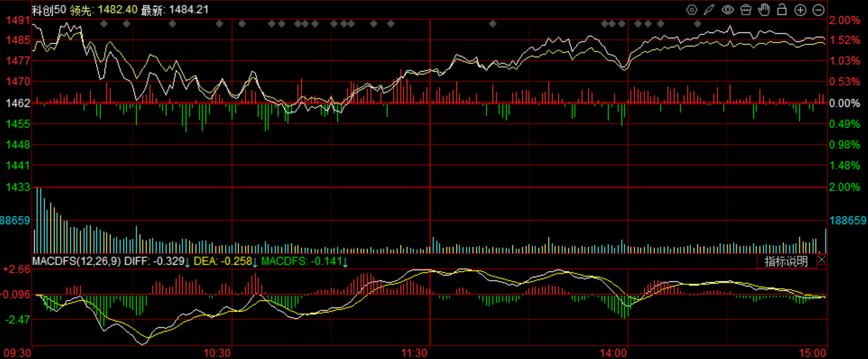The width and height of the screenshot is (868, 359).
Task: Click the MACDFS: -0.141 reading
Action: [302, 262]
